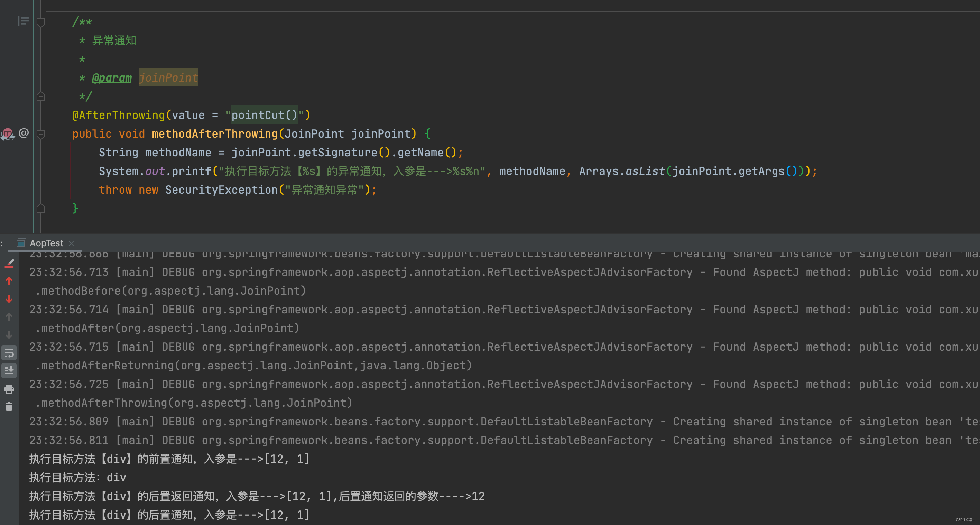Viewport: 980px width, 525px height.
Task: Toggle Scroll to End of console
Action: click(x=9, y=370)
